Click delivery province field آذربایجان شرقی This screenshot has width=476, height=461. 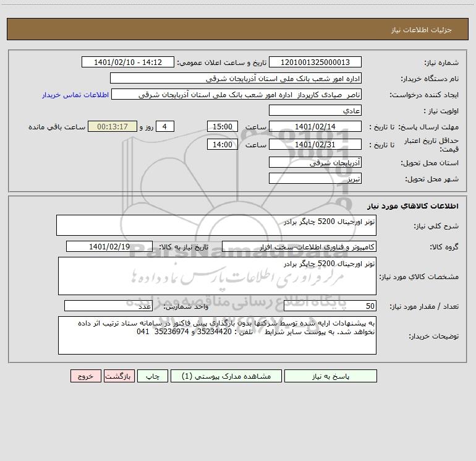pyautogui.click(x=315, y=162)
